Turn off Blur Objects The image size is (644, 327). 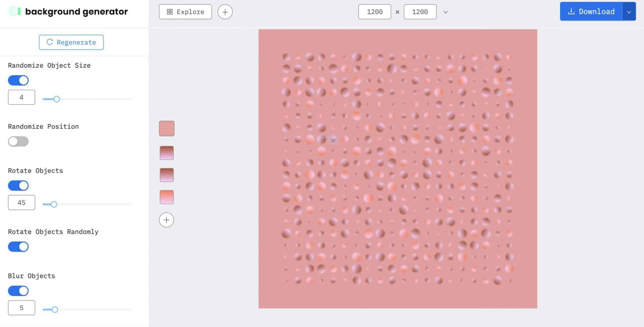(x=18, y=291)
